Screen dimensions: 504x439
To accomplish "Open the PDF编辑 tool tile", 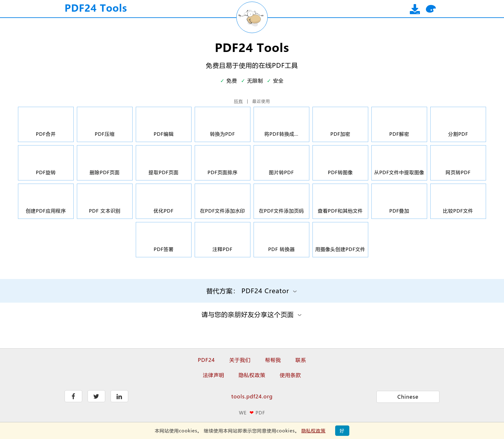I will (x=163, y=124).
